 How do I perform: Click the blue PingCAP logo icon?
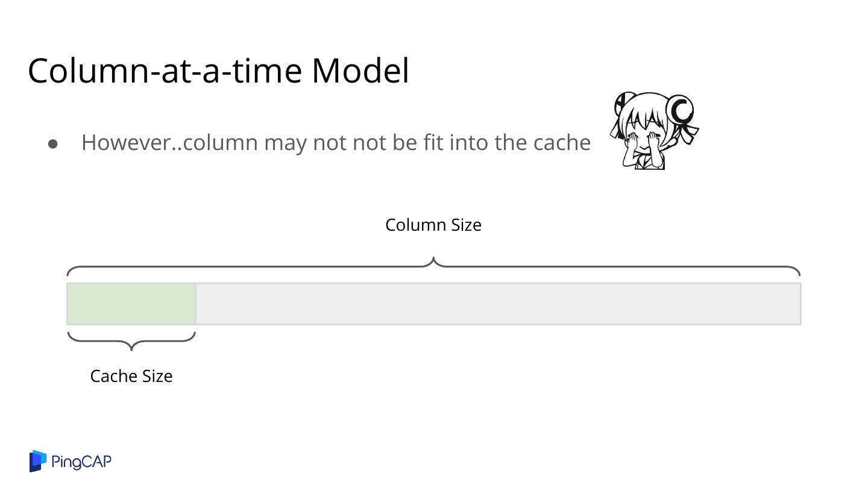[38, 461]
